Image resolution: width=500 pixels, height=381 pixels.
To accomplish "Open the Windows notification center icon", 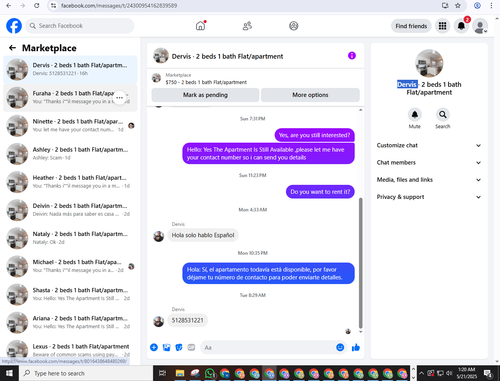I will point(488,373).
